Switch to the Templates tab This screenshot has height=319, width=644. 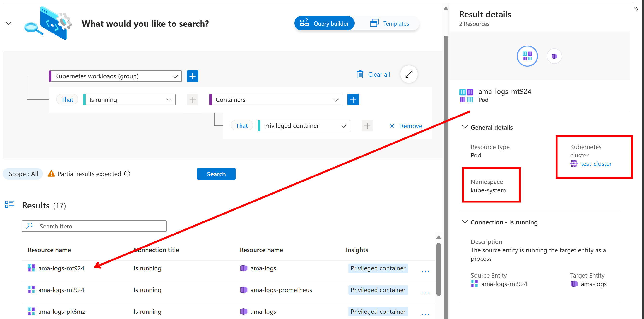[x=389, y=23]
